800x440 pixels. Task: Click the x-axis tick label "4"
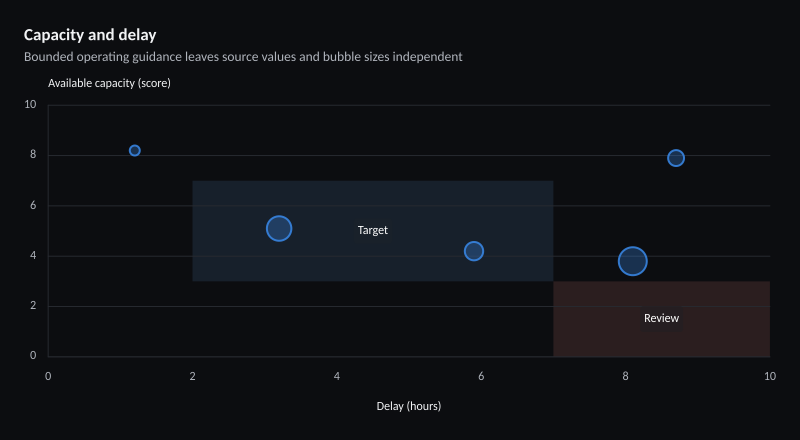pyautogui.click(x=337, y=376)
